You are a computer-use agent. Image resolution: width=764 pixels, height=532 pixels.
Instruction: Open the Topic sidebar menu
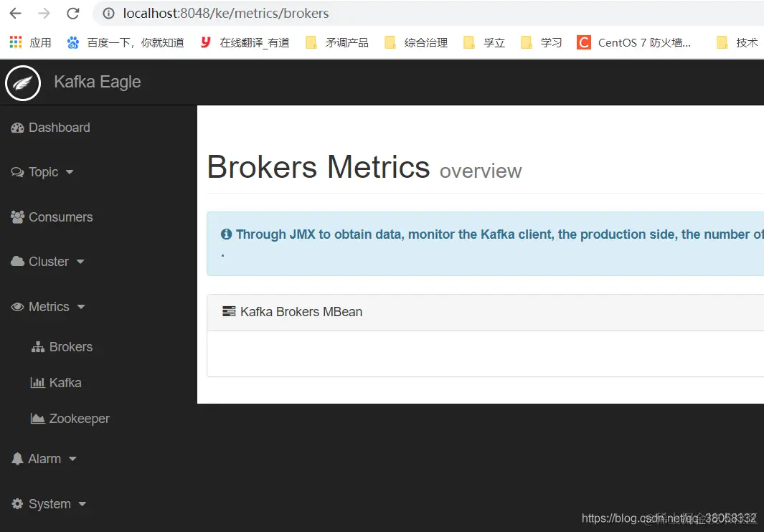tap(42, 172)
